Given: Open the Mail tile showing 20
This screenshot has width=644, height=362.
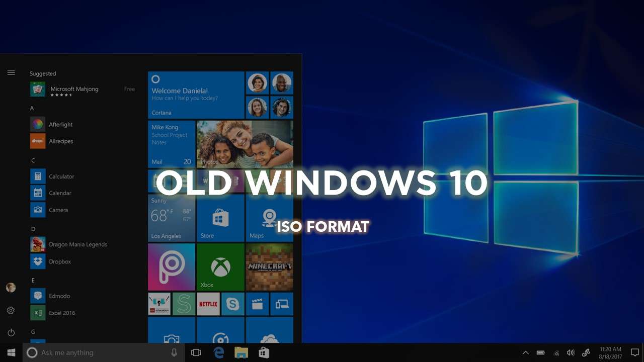Looking at the screenshot, I should click(x=172, y=144).
